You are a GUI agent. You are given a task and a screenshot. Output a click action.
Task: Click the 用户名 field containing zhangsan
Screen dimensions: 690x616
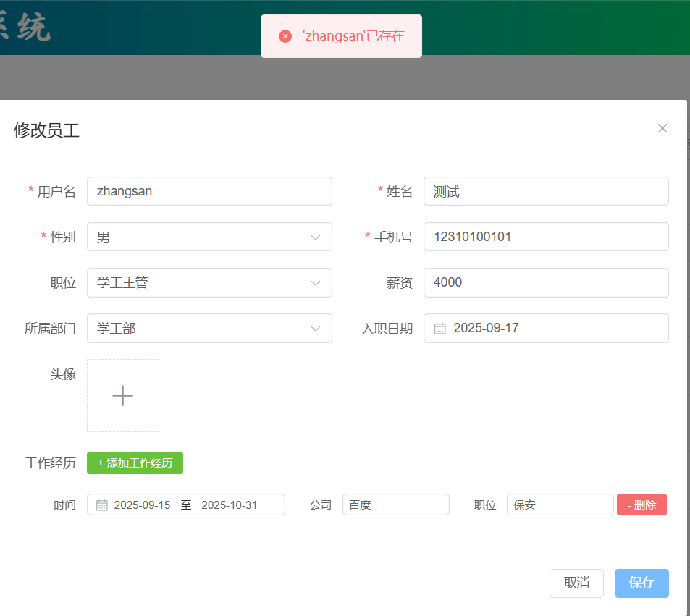click(209, 191)
